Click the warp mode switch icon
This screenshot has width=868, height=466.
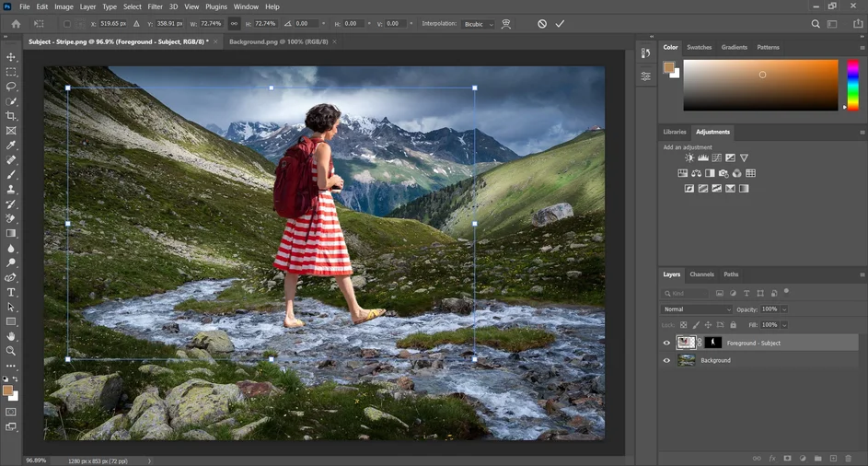tap(506, 24)
